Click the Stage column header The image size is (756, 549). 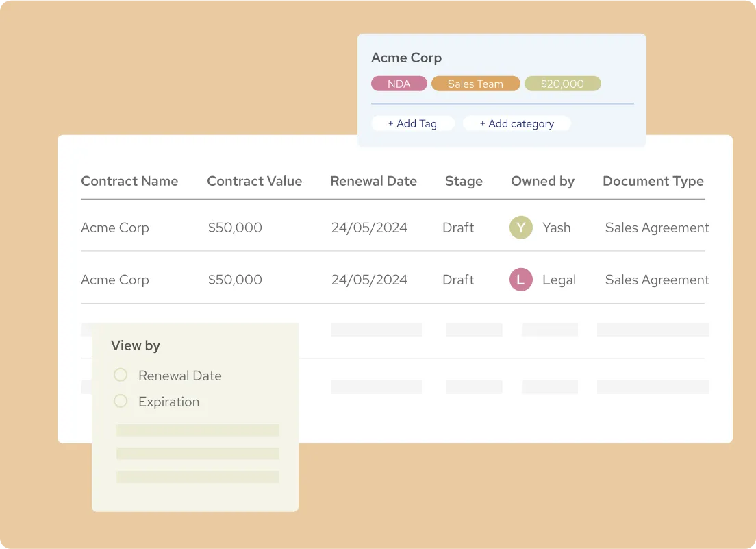coord(464,181)
